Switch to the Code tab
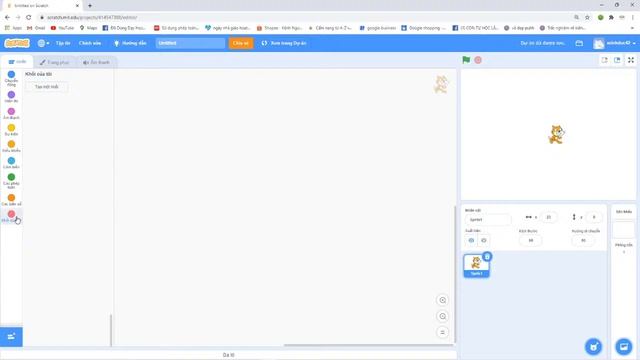The image size is (640, 360). pyautogui.click(x=17, y=62)
